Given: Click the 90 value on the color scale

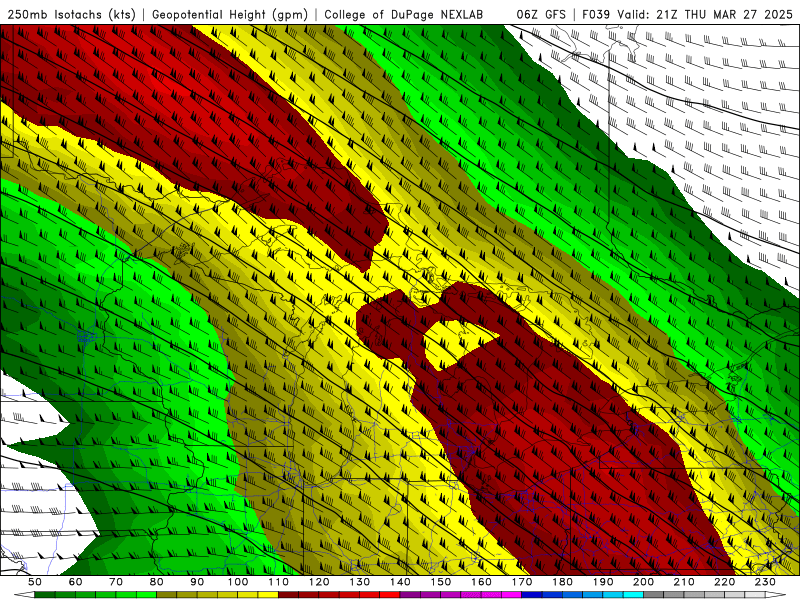Looking at the screenshot, I should tap(197, 582).
